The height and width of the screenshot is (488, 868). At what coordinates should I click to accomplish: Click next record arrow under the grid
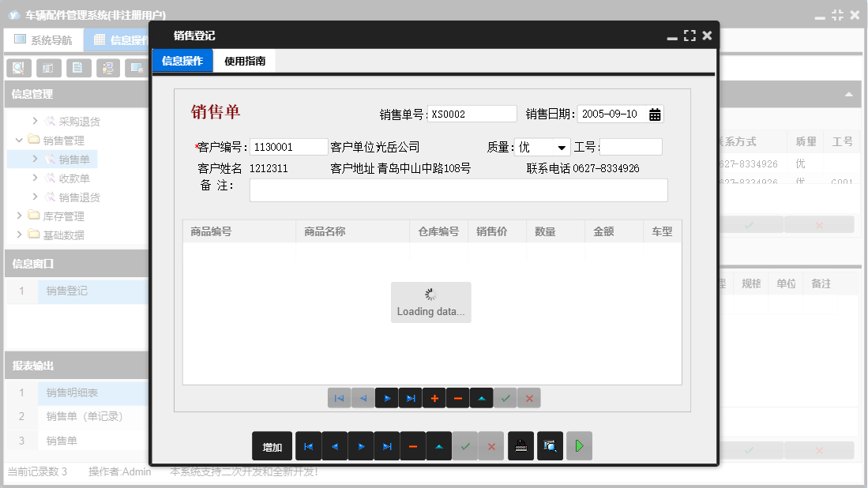point(386,399)
